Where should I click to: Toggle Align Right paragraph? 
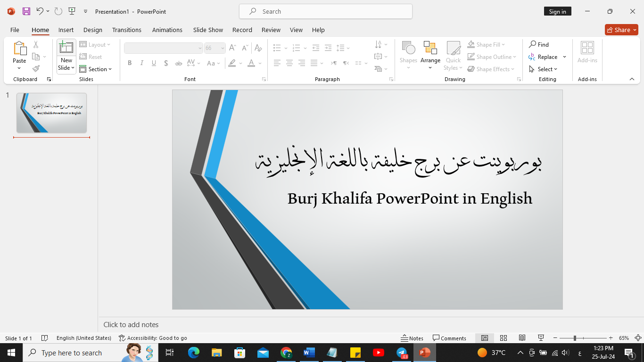point(302,63)
